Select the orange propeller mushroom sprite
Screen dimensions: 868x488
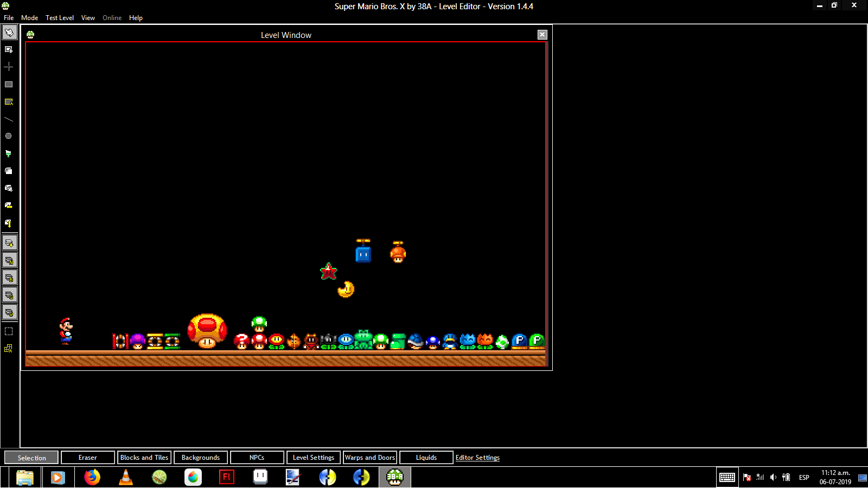[398, 252]
